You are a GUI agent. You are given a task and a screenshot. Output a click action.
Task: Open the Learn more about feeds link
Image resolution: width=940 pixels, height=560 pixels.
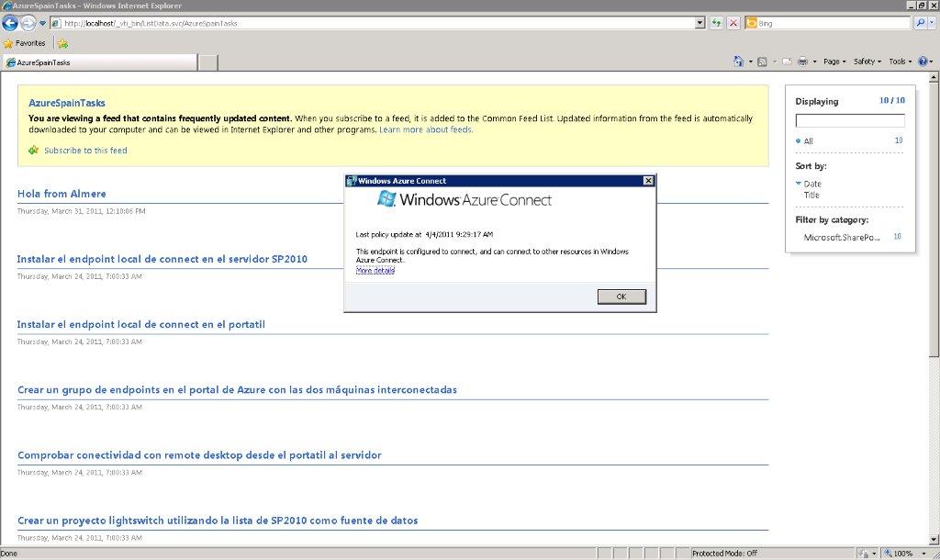pyautogui.click(x=426, y=129)
